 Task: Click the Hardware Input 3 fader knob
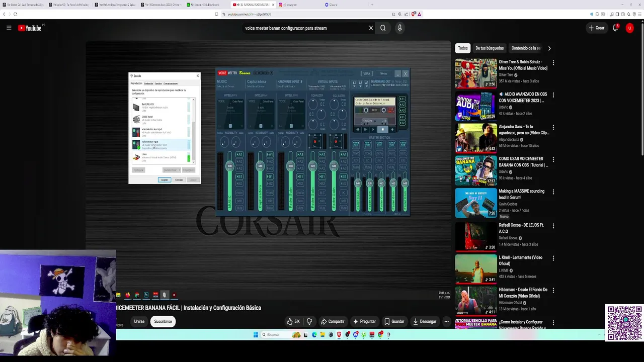tap(291, 166)
